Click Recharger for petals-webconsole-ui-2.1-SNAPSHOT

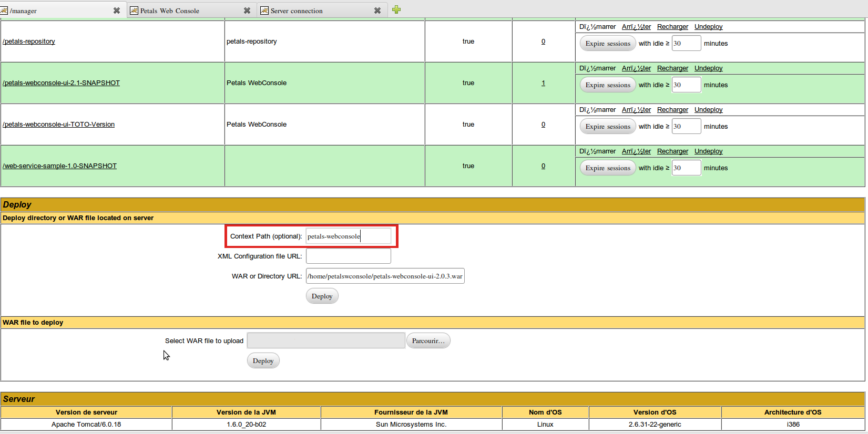click(672, 68)
